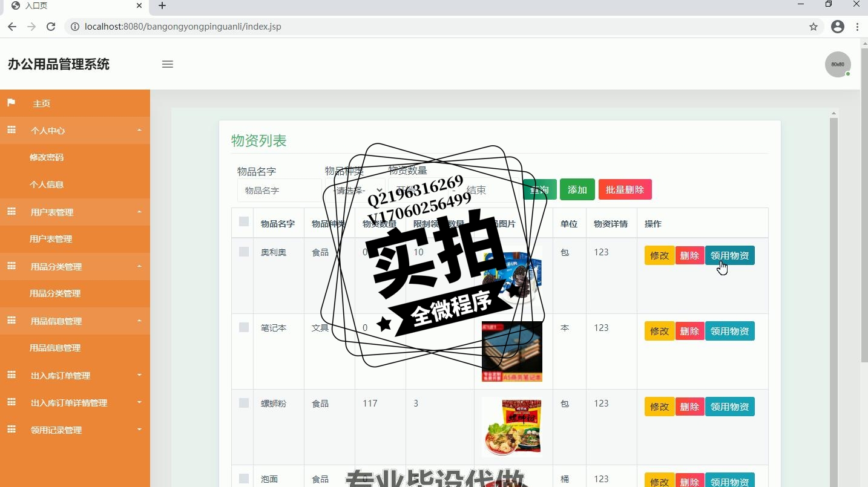Collapse the 个人中心 menu arrow
The height and width of the screenshot is (487, 868).
point(139,130)
